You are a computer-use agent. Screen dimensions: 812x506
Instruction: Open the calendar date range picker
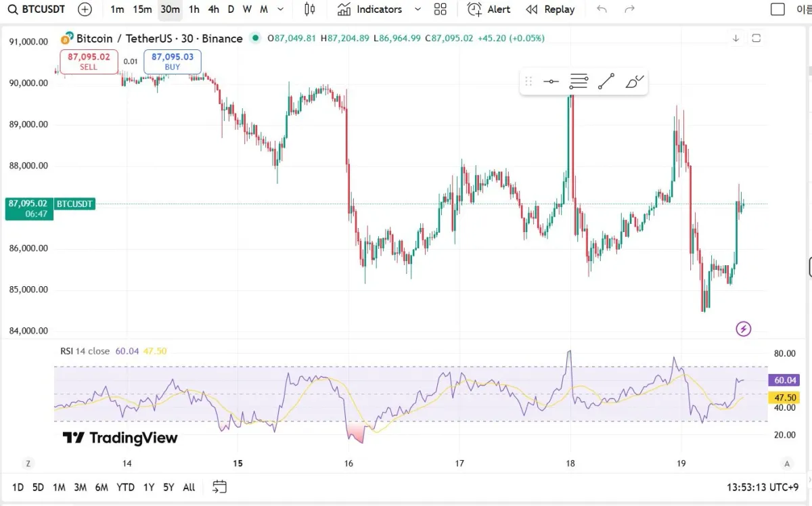[x=219, y=486]
